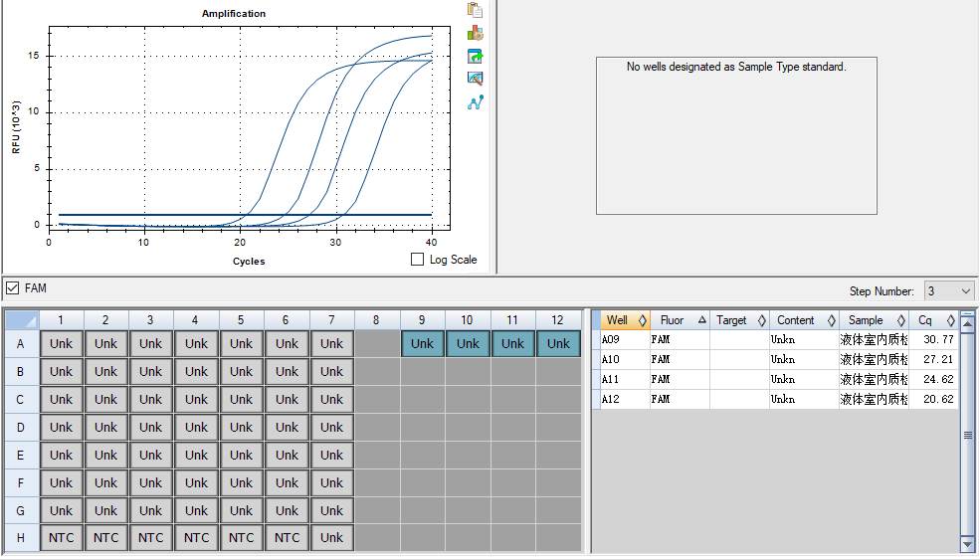Click well A12 in plate

[558, 344]
